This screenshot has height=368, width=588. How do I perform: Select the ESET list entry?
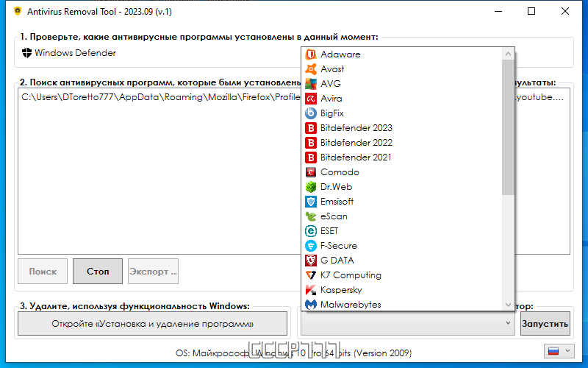pyautogui.click(x=401, y=231)
